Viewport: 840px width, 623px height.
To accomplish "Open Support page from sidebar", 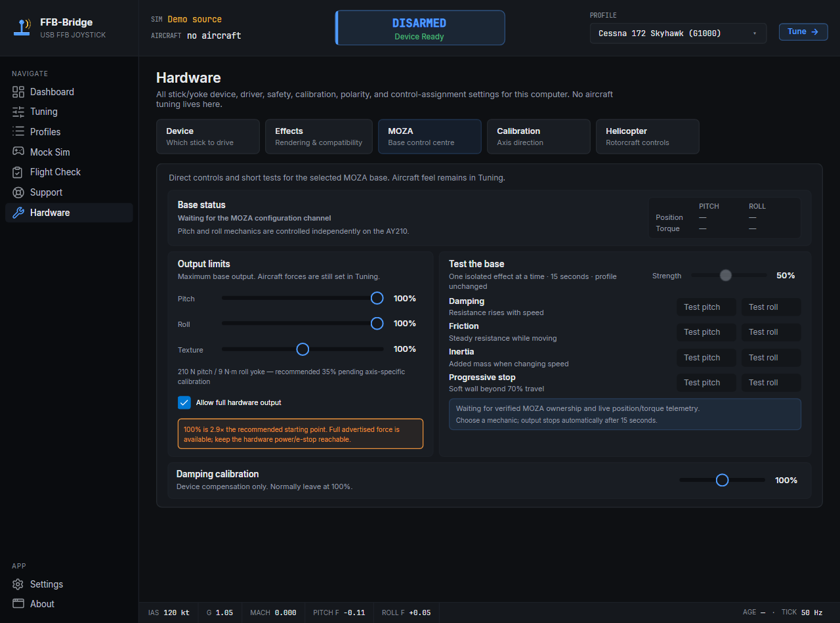I will coord(69,192).
